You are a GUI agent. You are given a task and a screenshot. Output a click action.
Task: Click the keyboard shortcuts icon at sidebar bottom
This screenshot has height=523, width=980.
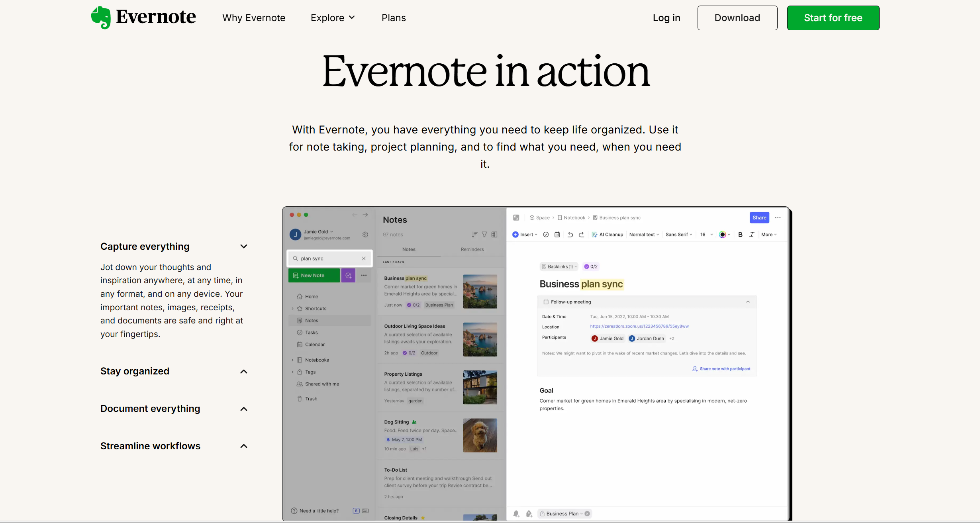click(365, 511)
